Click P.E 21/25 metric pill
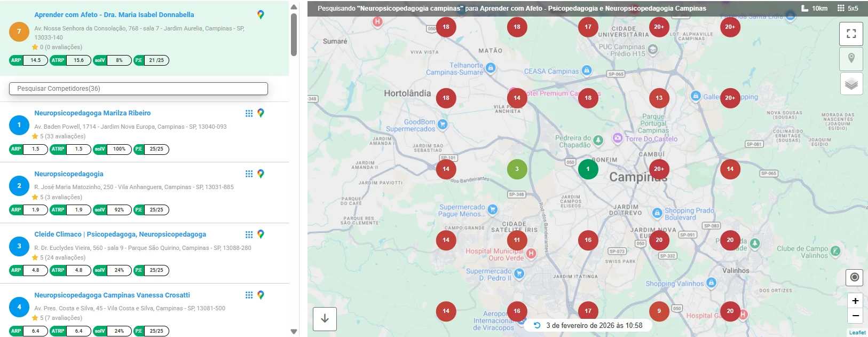 point(151,60)
